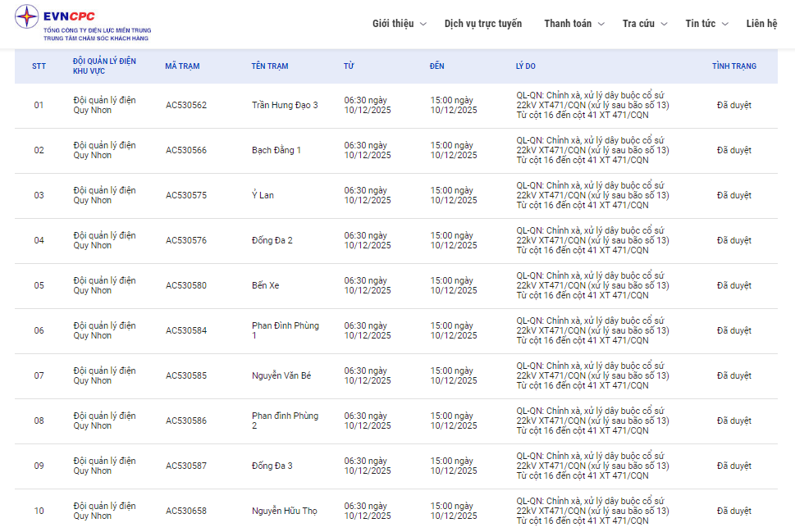Click the Tên trạm column header

tap(270, 66)
